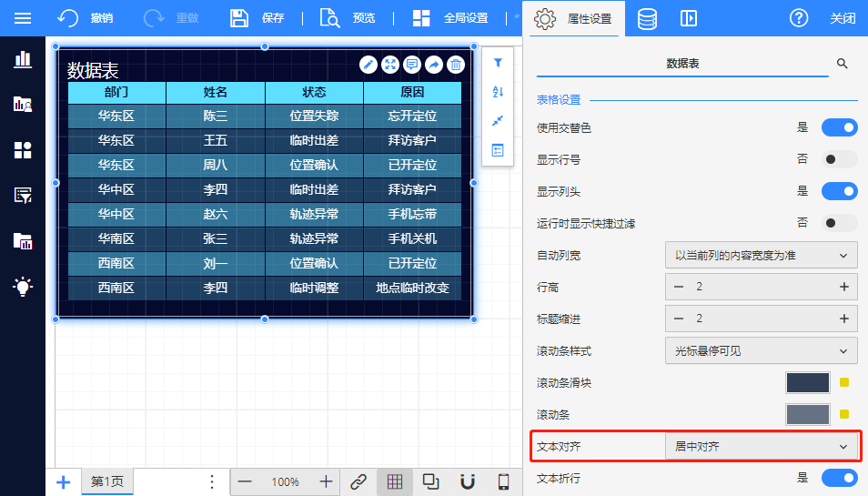868x496 pixels.
Task: Open the 文本对齐 dropdown
Action: pyautogui.click(x=761, y=447)
